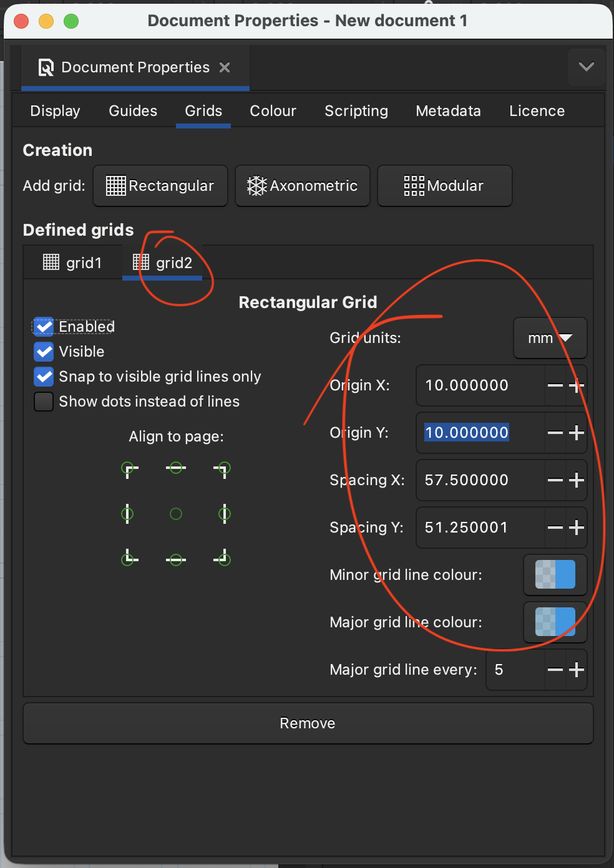Switch to the Guides tab

133,111
